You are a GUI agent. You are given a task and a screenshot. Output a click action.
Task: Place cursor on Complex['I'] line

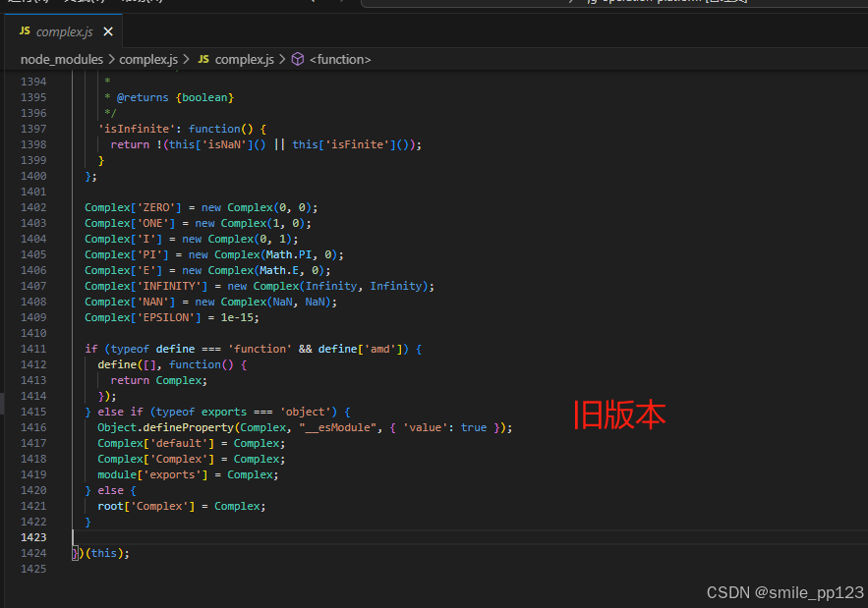tap(191, 240)
